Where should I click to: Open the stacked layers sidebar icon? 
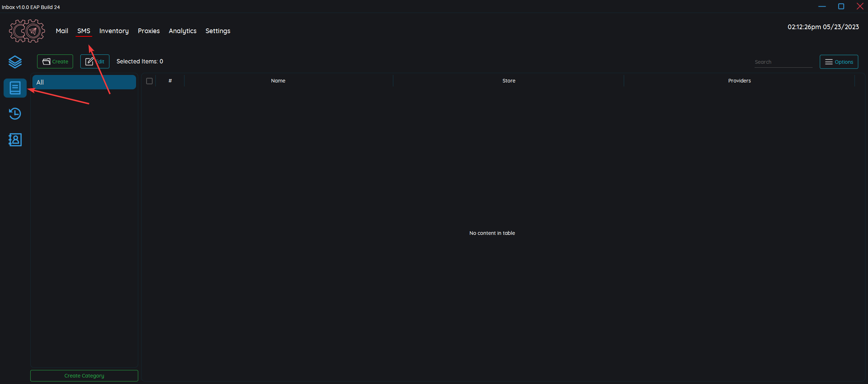click(x=15, y=62)
